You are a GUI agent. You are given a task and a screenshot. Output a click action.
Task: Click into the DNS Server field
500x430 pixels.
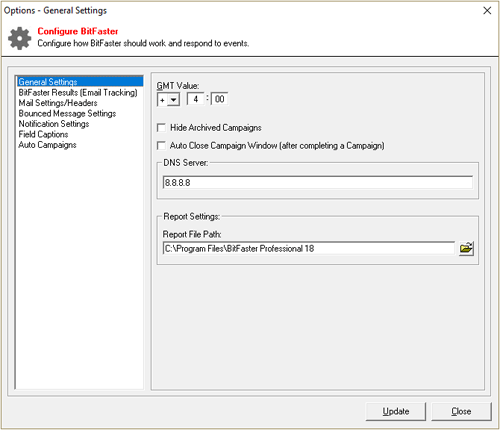(x=318, y=182)
